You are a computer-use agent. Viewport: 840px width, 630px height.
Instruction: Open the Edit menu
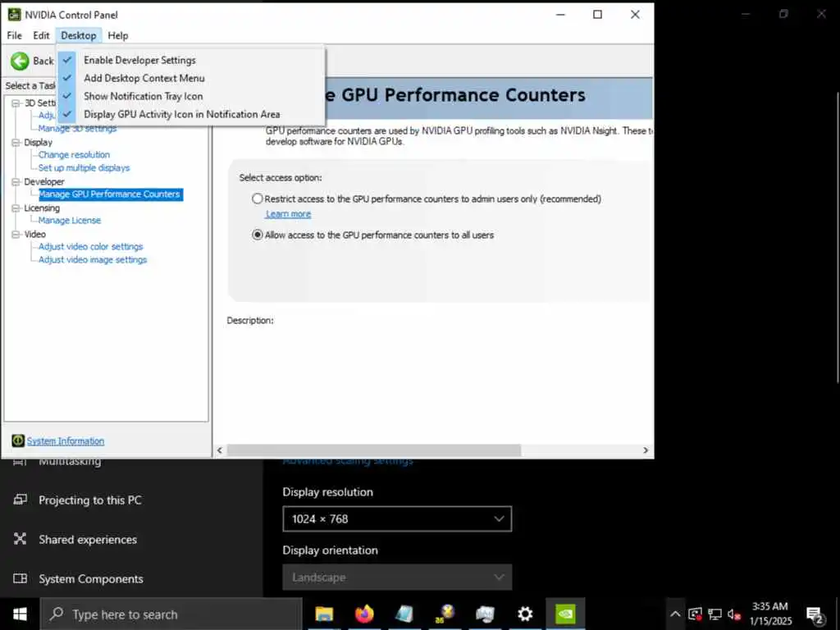(41, 35)
